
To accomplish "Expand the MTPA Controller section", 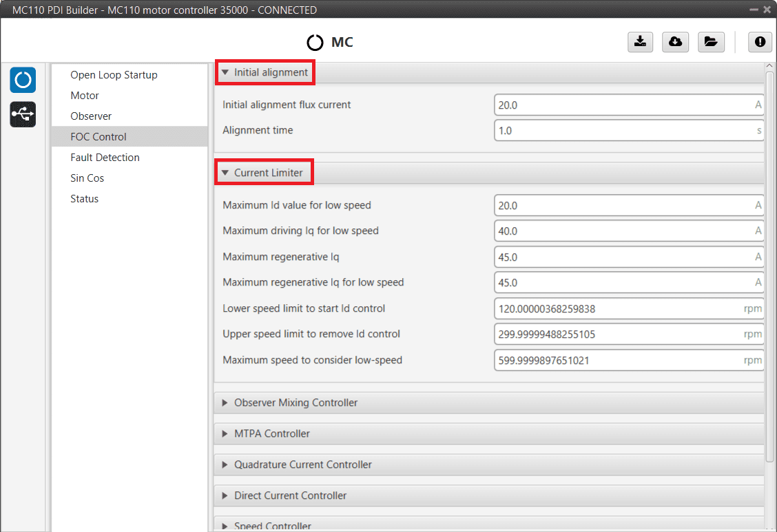I will click(488, 434).
